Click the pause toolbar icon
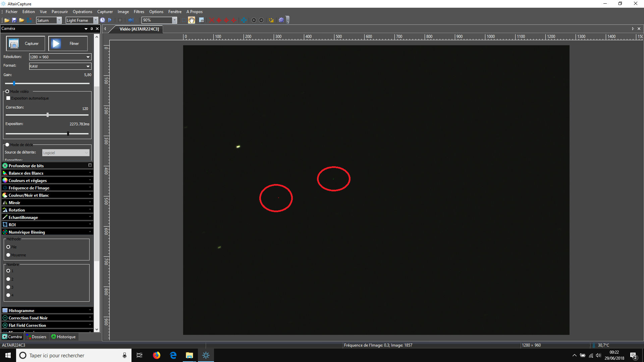644x362 pixels. click(x=120, y=20)
